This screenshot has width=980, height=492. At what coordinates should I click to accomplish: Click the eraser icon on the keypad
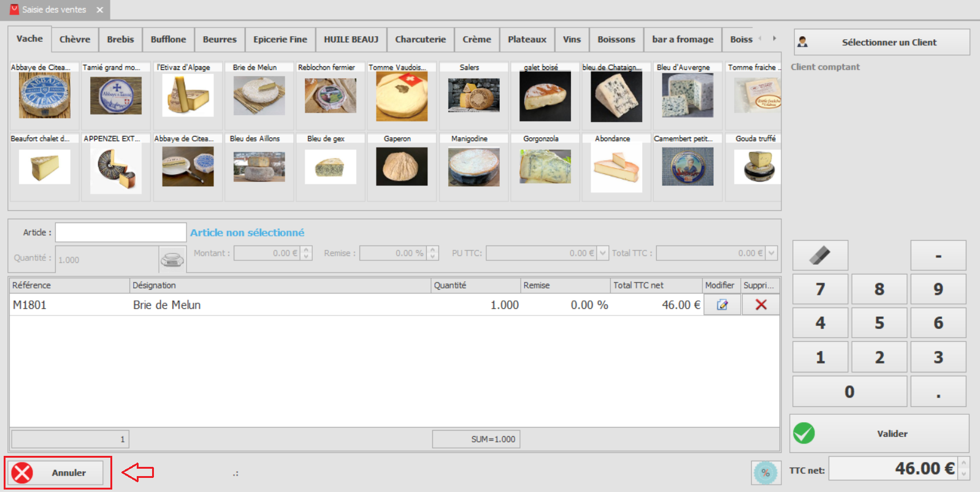click(x=820, y=255)
